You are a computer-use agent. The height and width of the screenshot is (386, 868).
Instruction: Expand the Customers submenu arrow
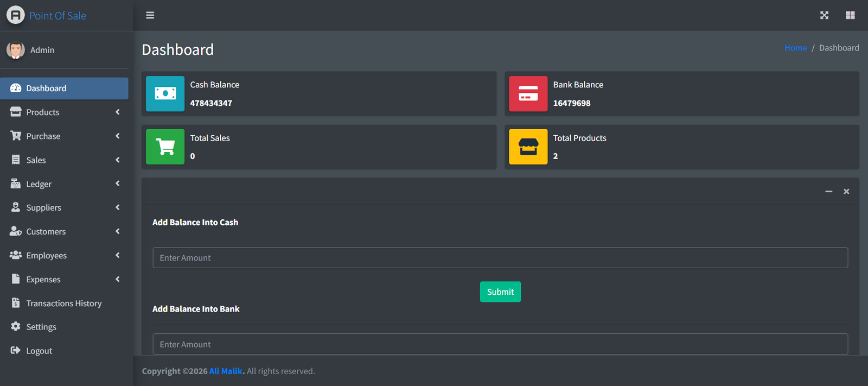point(117,231)
